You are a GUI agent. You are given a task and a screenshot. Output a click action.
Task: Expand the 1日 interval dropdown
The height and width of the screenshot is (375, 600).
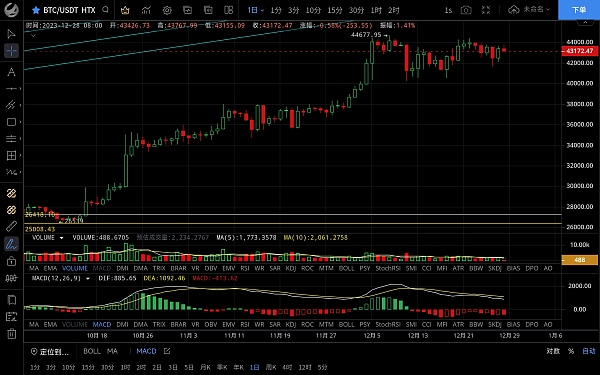click(256, 10)
